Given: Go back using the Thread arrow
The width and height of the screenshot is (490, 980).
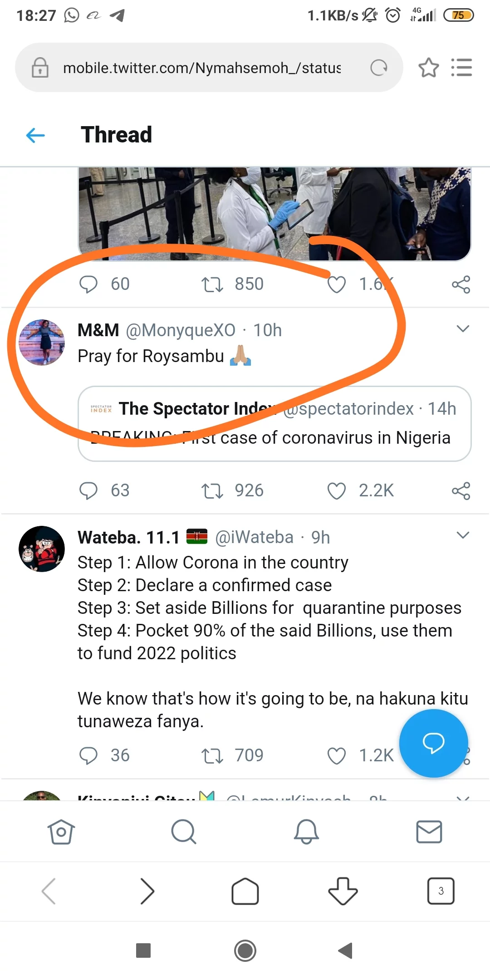Looking at the screenshot, I should pos(35,135).
